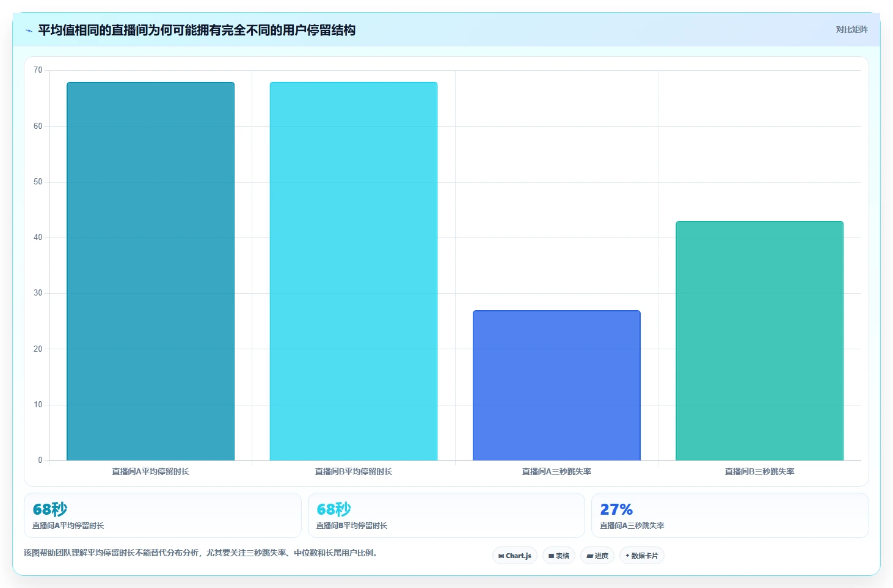Image resolution: width=893 pixels, height=588 pixels.
Task: Click the 68秒 value in the 直播间A card
Action: [50, 509]
